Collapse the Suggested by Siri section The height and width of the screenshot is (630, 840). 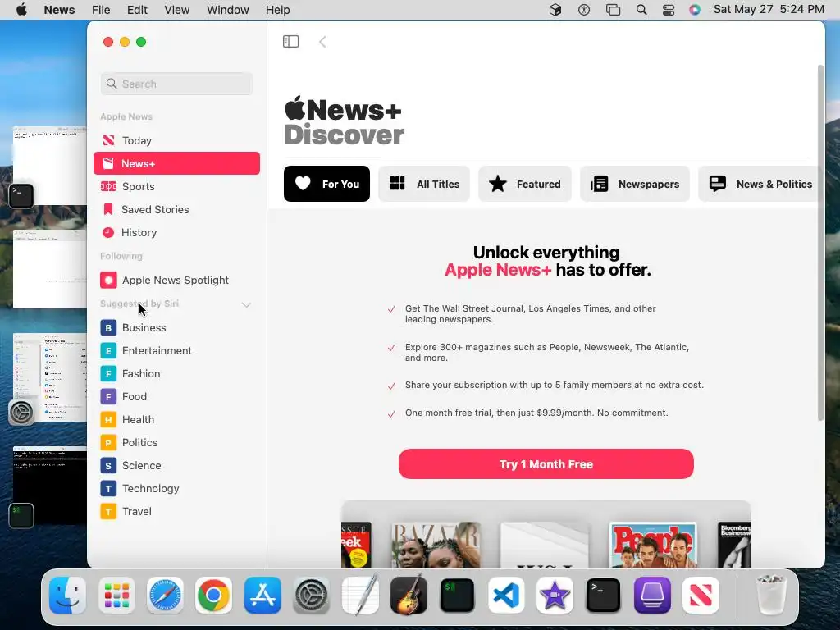(x=246, y=304)
